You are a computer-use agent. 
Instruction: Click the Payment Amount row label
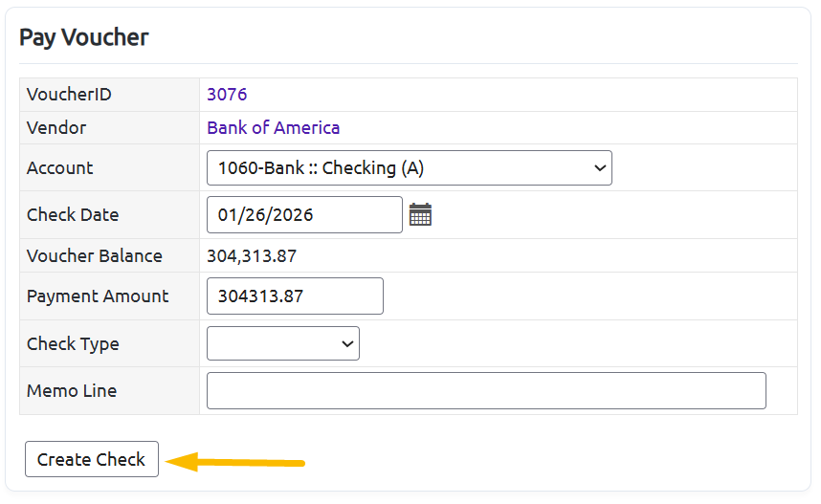(x=98, y=296)
